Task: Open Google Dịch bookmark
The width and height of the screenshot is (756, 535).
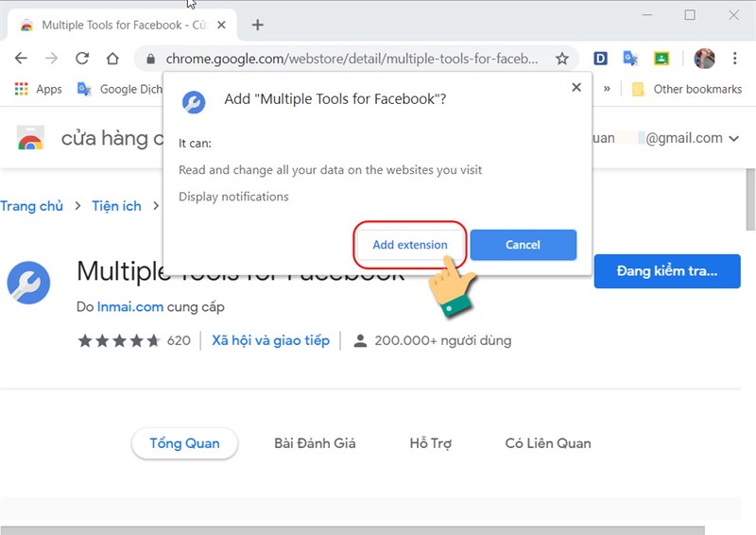Action: 120,89
